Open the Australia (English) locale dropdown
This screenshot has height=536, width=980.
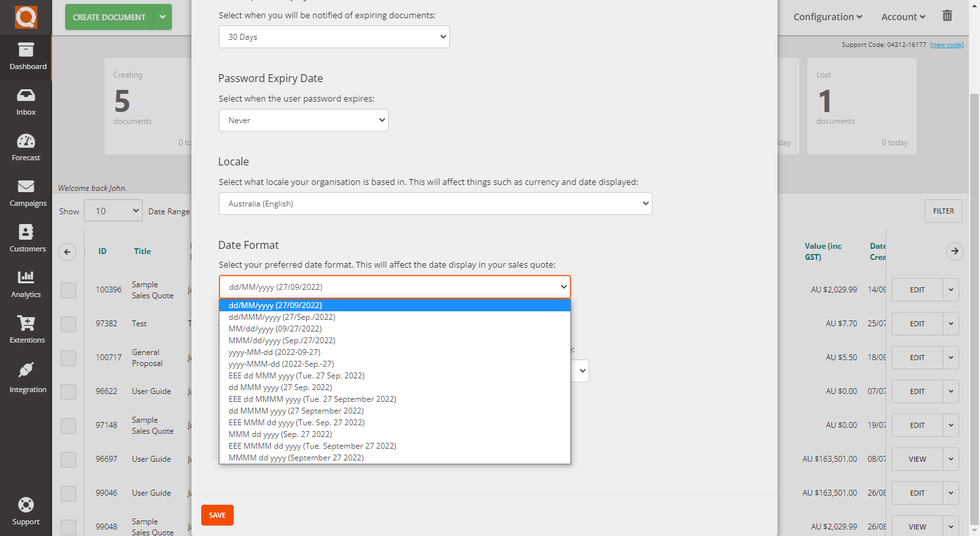point(435,204)
